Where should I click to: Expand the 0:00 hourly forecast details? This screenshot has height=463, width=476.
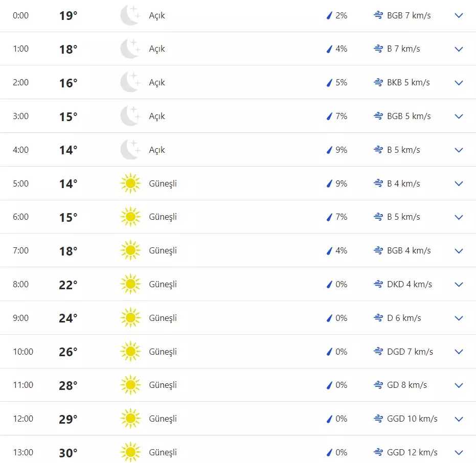pyautogui.click(x=459, y=15)
